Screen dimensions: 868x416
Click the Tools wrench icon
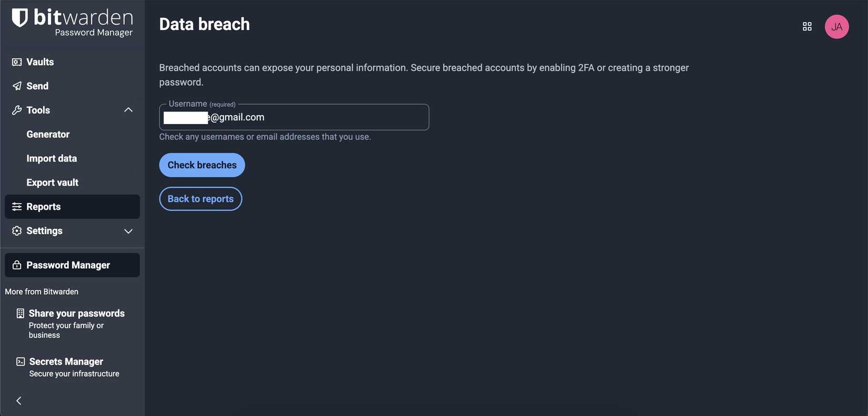tap(16, 110)
